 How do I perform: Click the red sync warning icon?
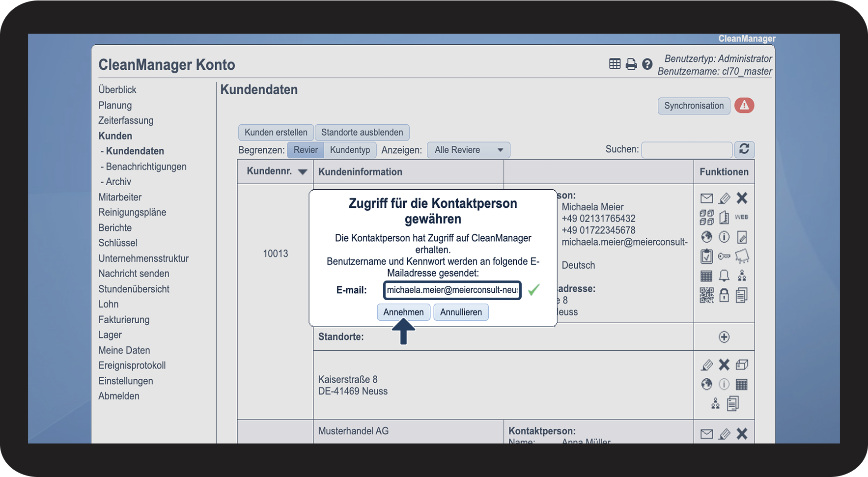744,106
